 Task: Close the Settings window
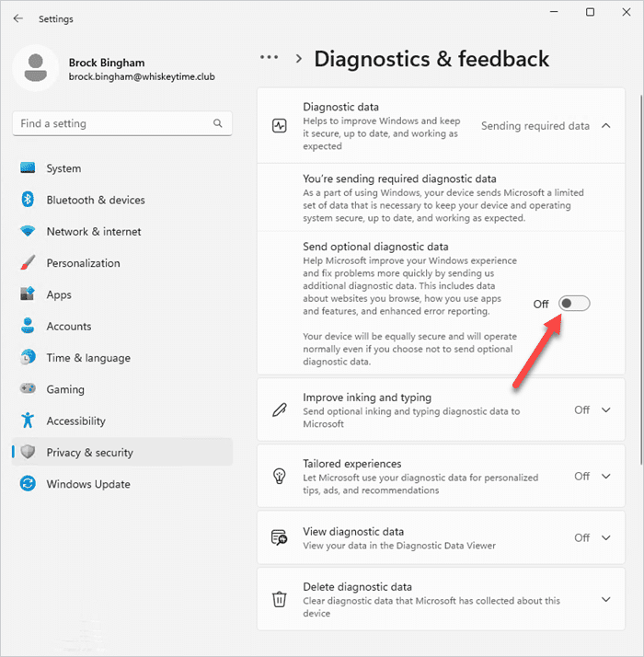tap(627, 12)
